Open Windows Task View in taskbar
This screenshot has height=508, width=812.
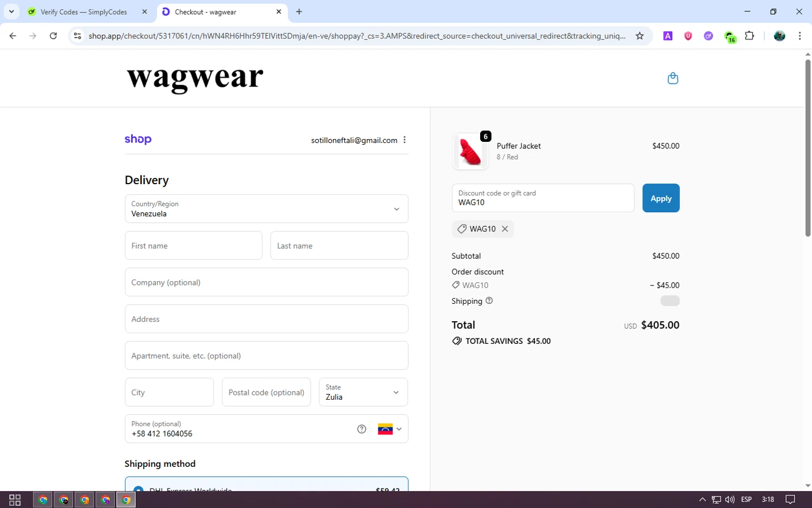coord(15,499)
